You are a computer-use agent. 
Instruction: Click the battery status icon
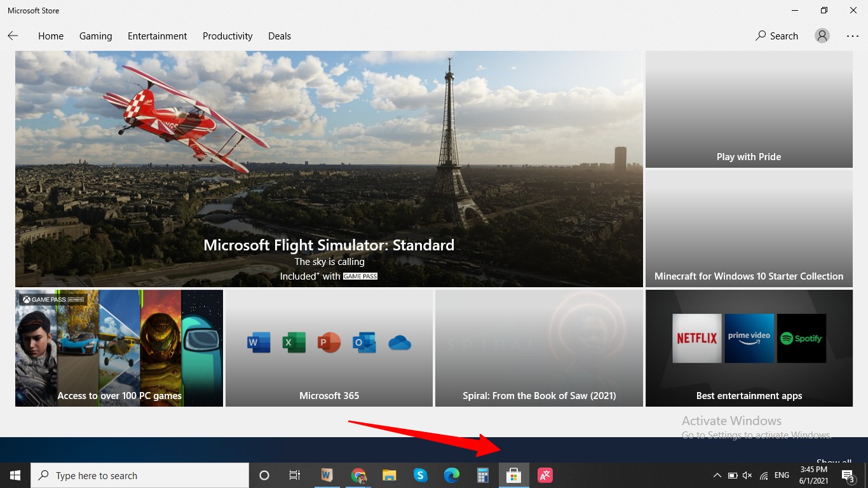(x=733, y=475)
